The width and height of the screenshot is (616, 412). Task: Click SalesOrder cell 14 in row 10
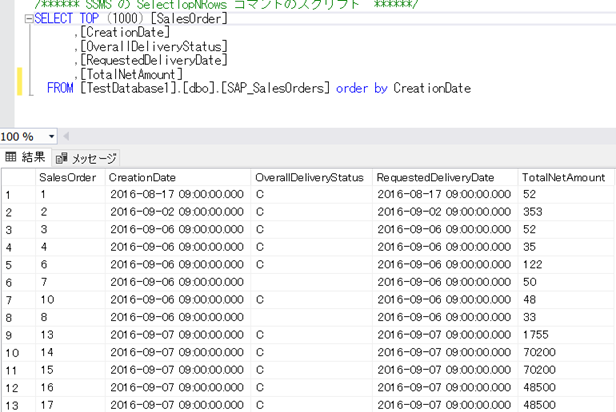coord(70,352)
